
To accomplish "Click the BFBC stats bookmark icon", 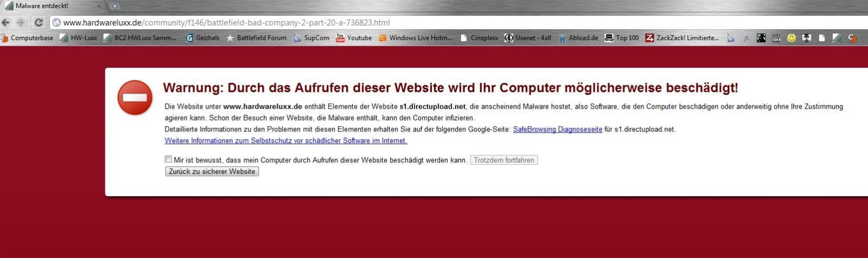I will click(776, 38).
